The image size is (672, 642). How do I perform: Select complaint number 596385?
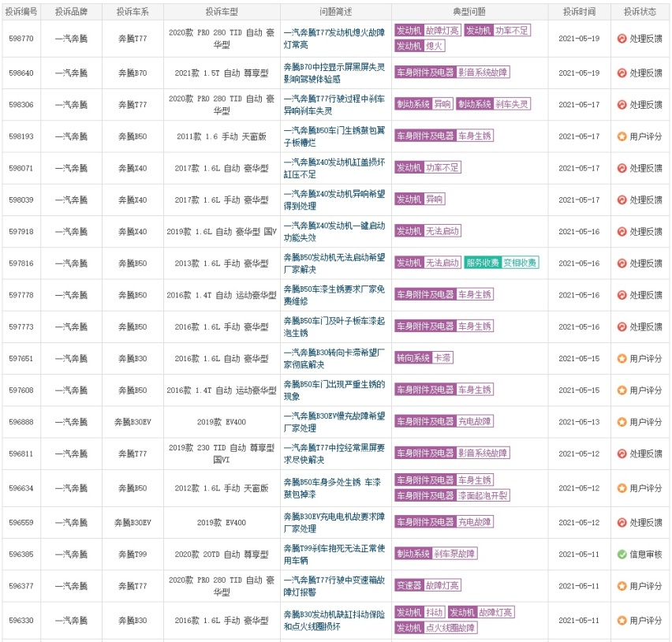coord(21,554)
